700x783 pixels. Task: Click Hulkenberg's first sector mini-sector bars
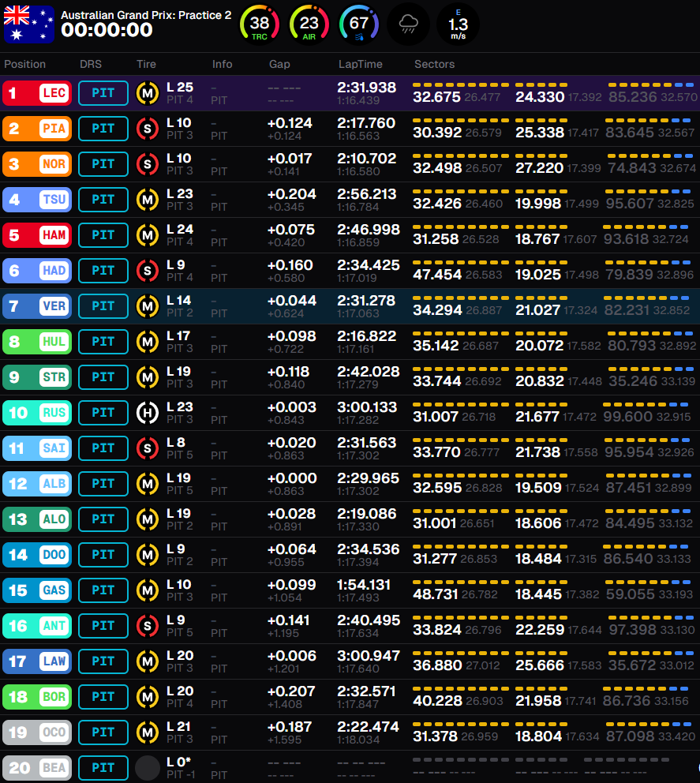click(461, 333)
